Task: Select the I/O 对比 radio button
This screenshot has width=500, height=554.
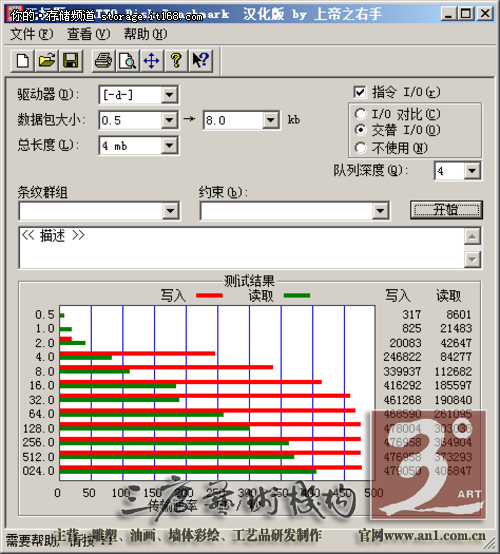Action: [360, 114]
